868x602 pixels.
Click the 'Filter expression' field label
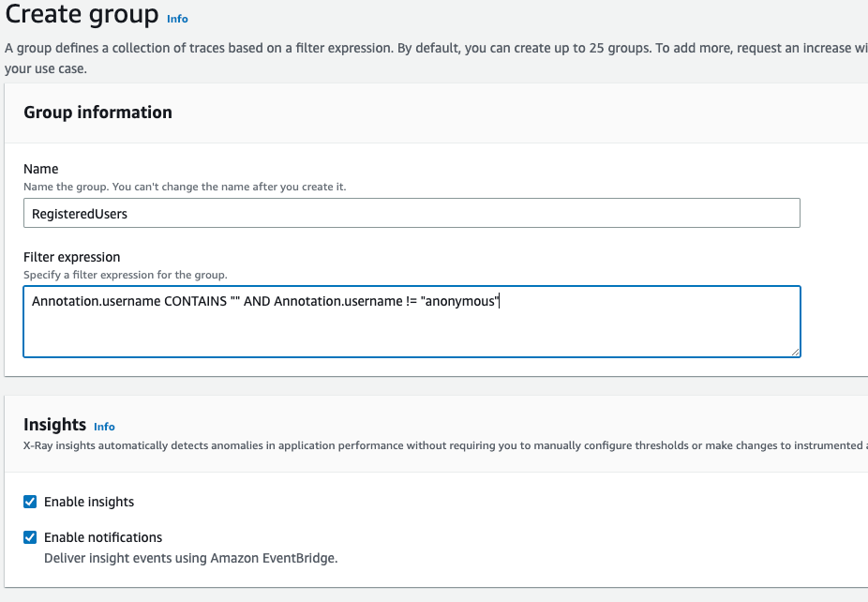[72, 257]
